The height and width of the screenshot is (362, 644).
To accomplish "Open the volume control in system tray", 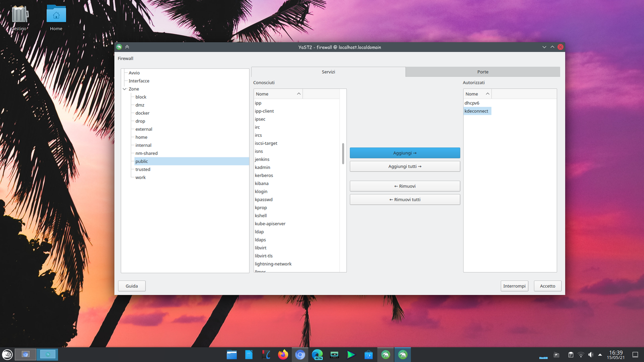I will click(x=590, y=354).
